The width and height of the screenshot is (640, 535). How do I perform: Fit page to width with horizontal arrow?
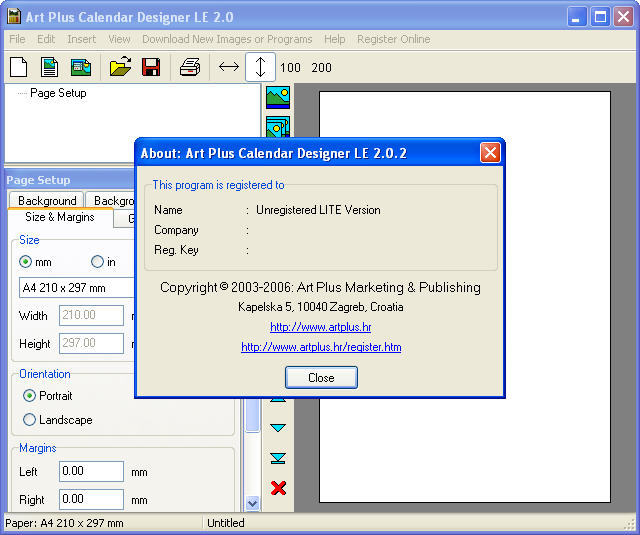(229, 67)
